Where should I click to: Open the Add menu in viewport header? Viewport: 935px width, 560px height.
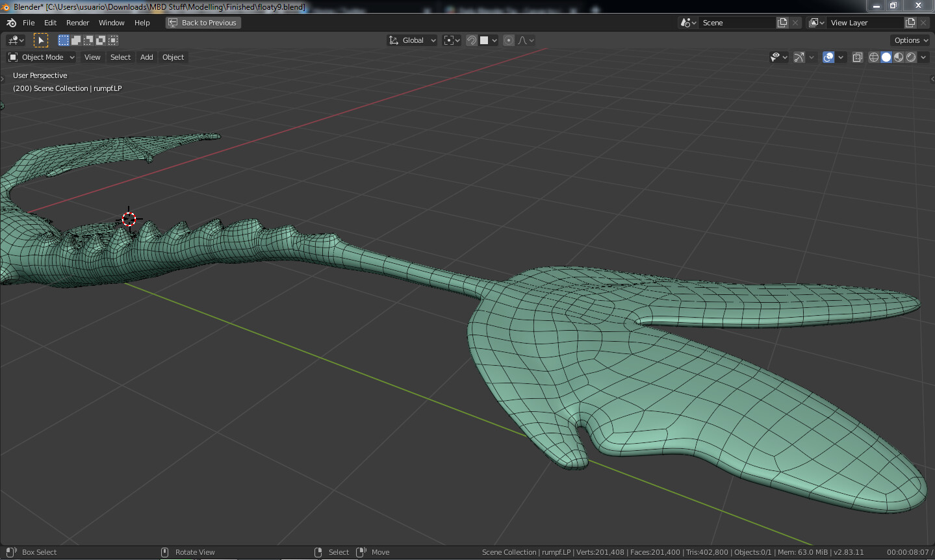click(x=147, y=57)
